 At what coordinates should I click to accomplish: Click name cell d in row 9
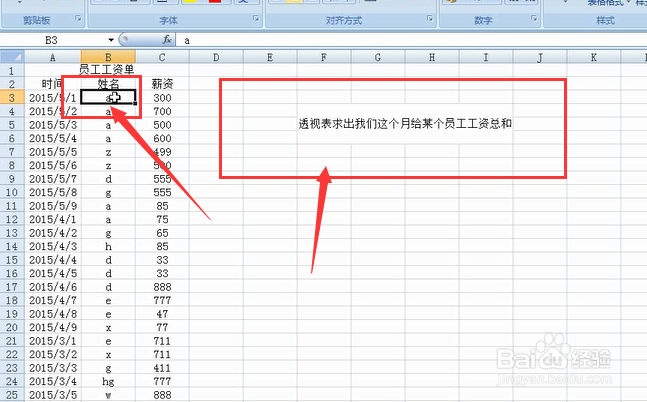(x=108, y=179)
